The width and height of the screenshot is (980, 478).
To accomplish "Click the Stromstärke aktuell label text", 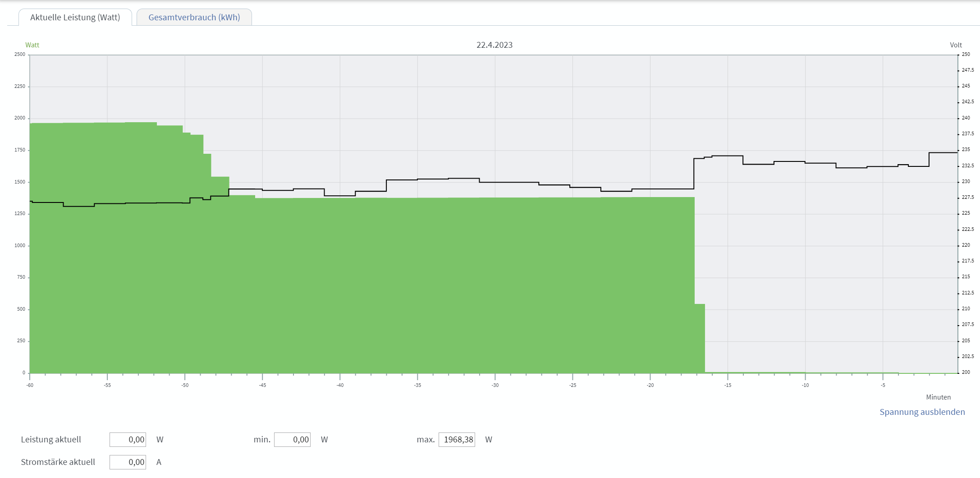I will (58, 462).
